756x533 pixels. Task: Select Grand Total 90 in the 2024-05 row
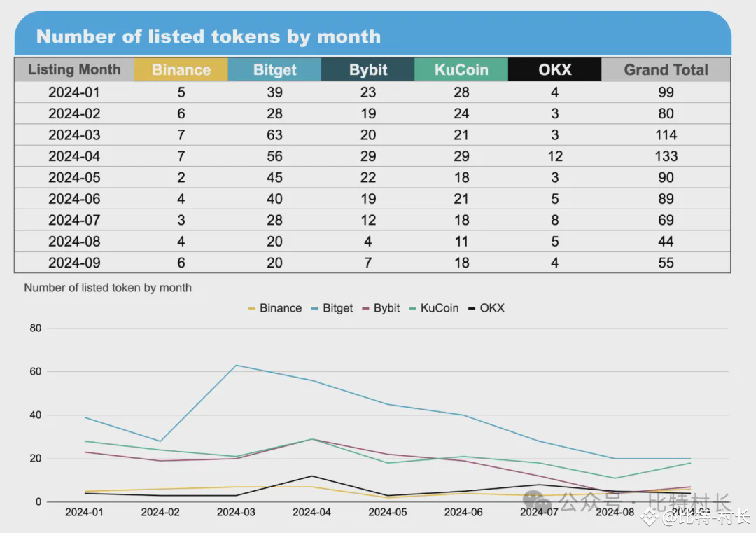point(666,177)
